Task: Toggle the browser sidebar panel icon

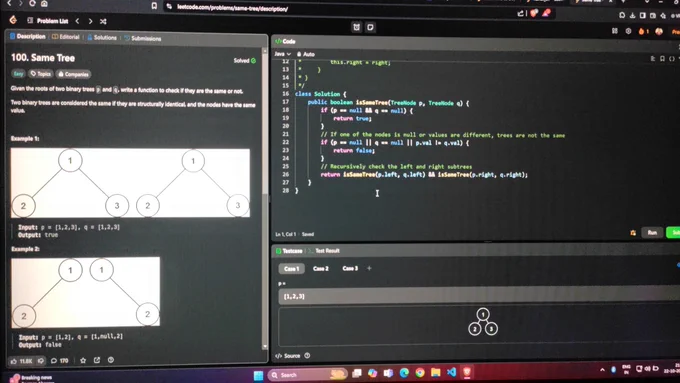Action: click(643, 15)
